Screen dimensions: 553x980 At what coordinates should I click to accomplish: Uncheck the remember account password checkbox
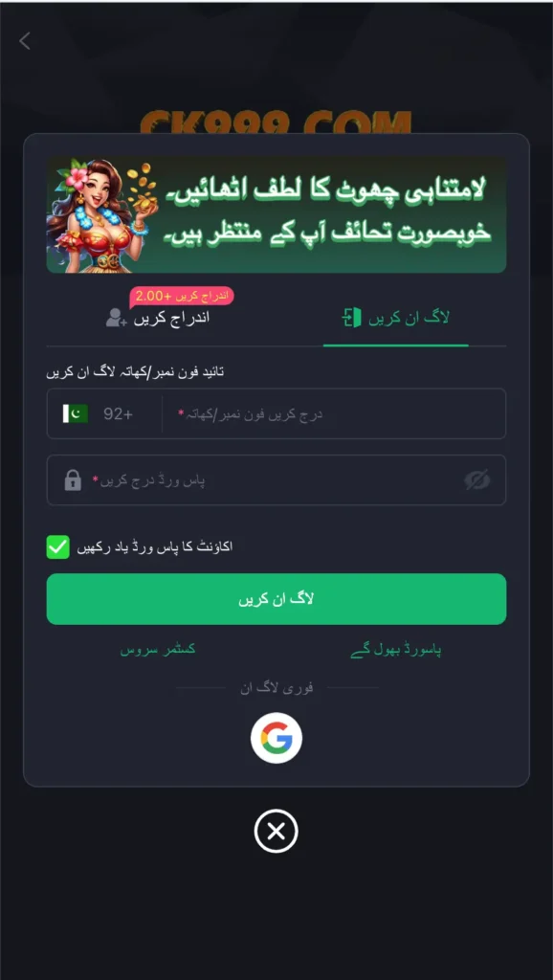click(58, 546)
